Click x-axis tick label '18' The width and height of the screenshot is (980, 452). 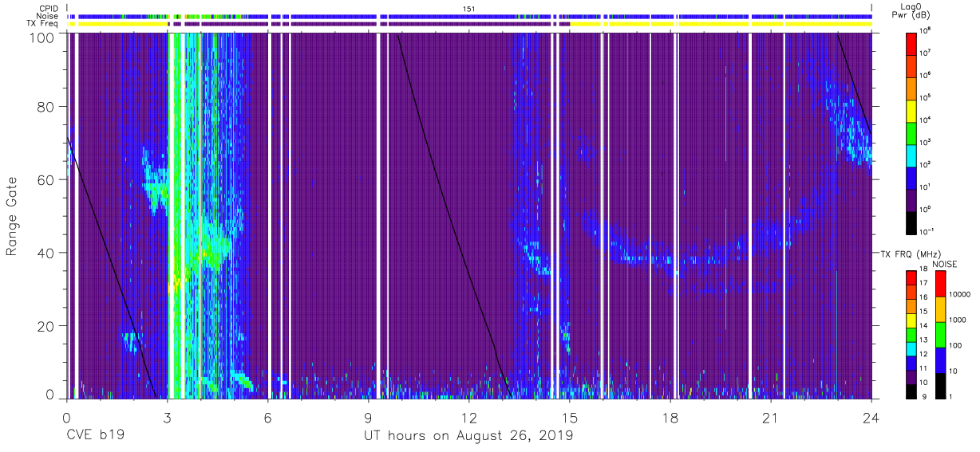tap(670, 417)
